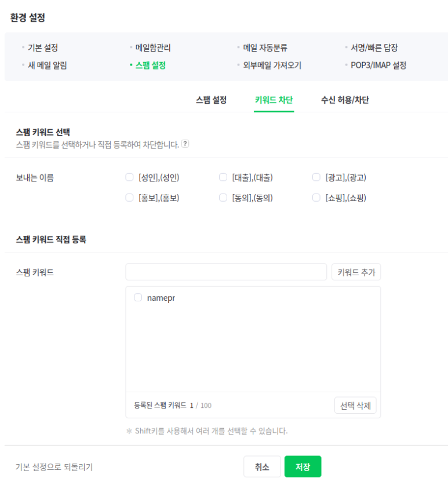Screen dimensions: 448x496
Task: Go to POP3/IMAP 설정 menu
Action: pyautogui.click(x=378, y=65)
